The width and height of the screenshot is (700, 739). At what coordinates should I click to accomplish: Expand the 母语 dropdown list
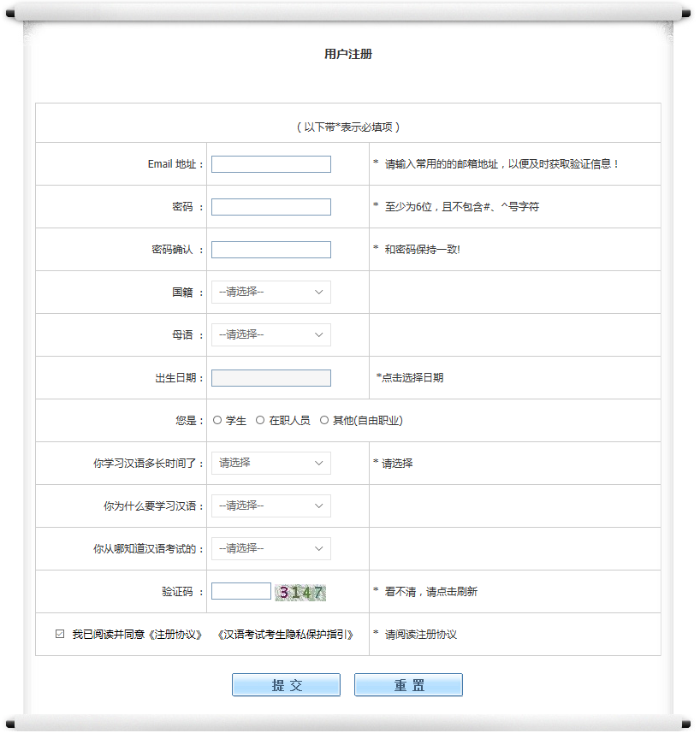point(270,335)
